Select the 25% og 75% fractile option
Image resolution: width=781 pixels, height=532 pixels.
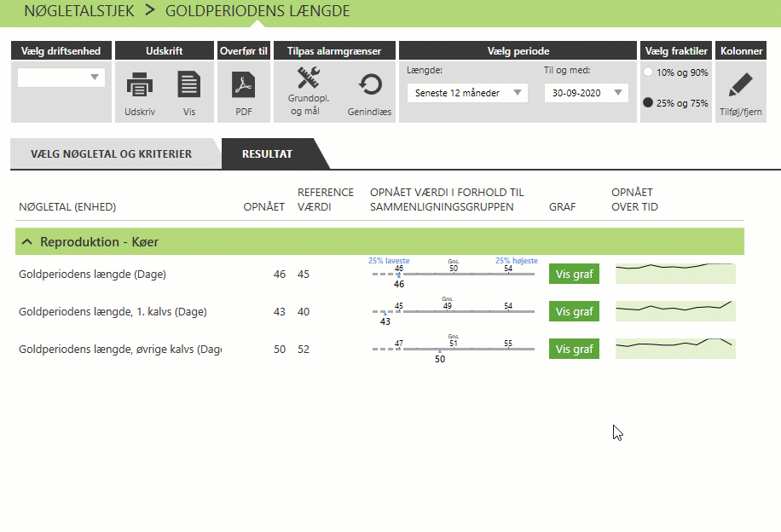click(x=649, y=103)
